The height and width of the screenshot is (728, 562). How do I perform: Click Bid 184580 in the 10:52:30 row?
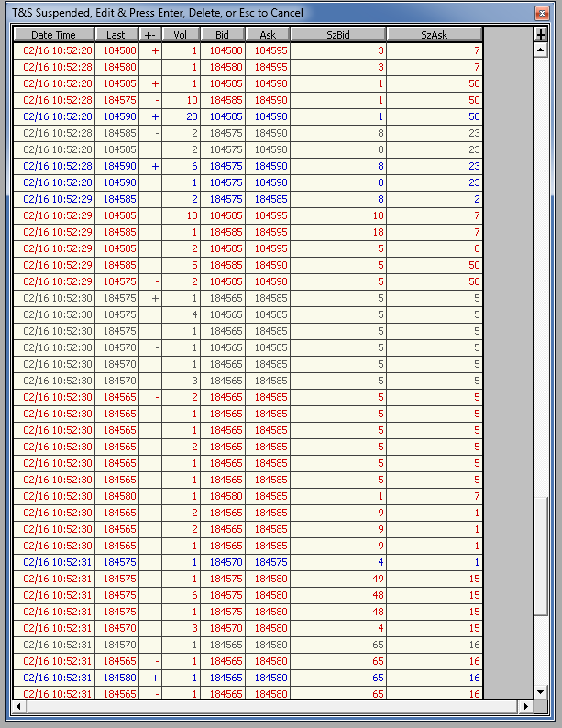click(x=222, y=496)
